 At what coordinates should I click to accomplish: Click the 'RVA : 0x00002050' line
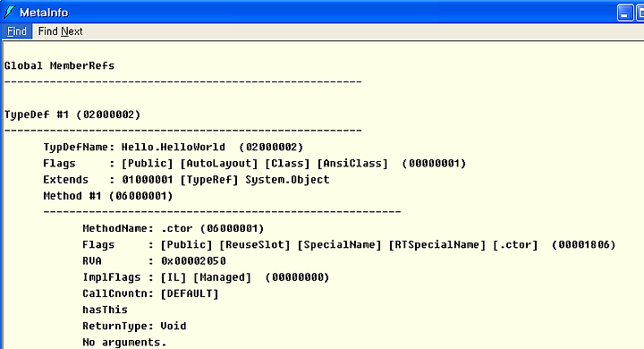click(x=154, y=261)
